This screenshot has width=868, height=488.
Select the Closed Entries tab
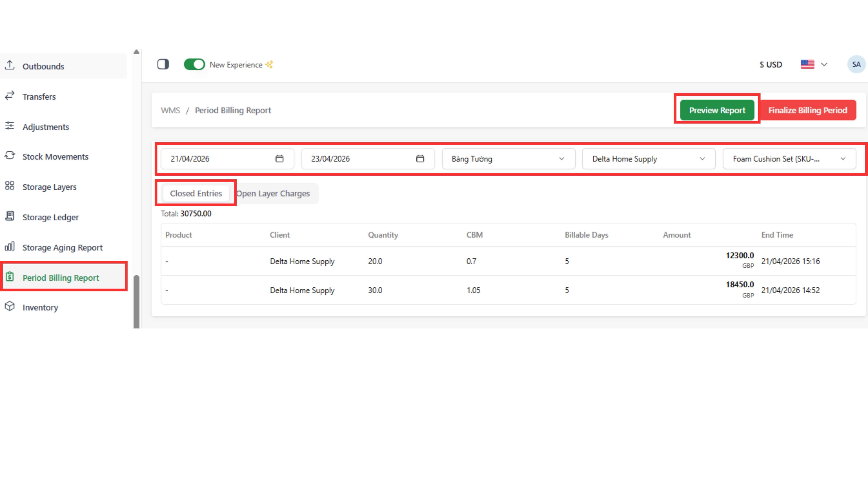click(196, 194)
